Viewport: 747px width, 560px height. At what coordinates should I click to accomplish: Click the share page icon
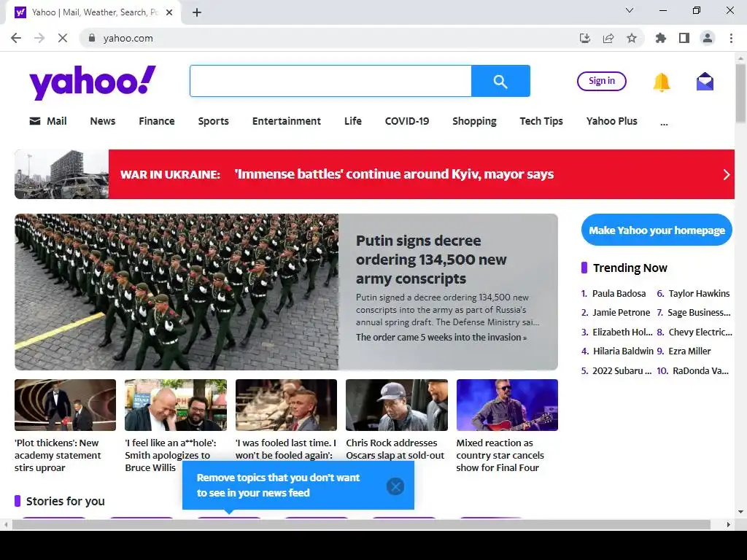pyautogui.click(x=608, y=38)
